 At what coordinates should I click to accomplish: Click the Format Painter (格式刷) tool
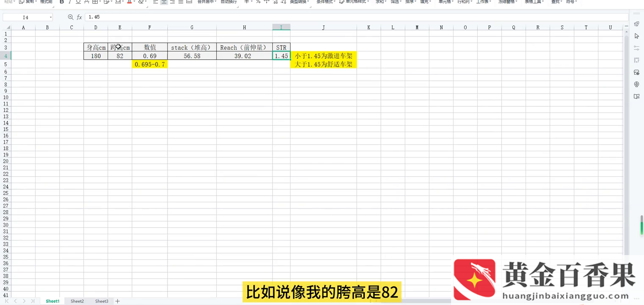46,2
